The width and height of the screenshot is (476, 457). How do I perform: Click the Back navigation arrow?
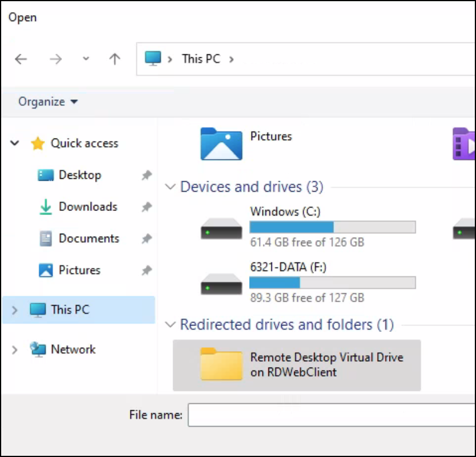tap(21, 59)
